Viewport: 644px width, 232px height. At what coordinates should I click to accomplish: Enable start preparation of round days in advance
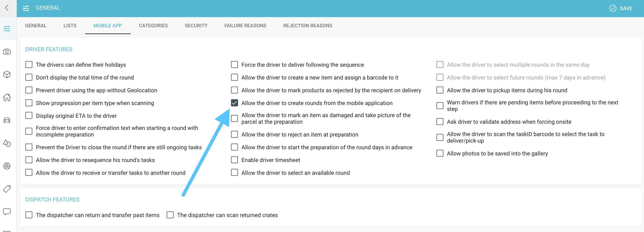point(235,147)
